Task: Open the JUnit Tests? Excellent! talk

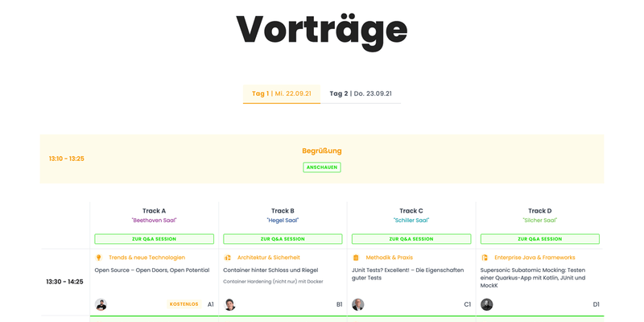Action: 408,274
